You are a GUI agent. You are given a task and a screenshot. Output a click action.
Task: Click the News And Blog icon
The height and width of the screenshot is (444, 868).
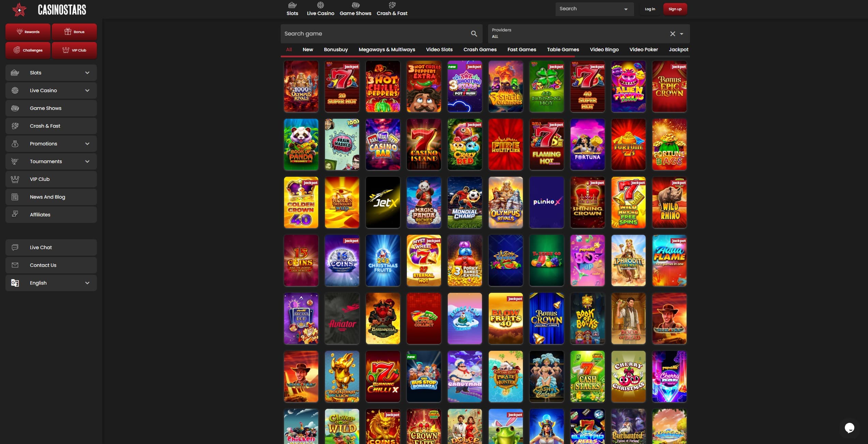coord(15,197)
